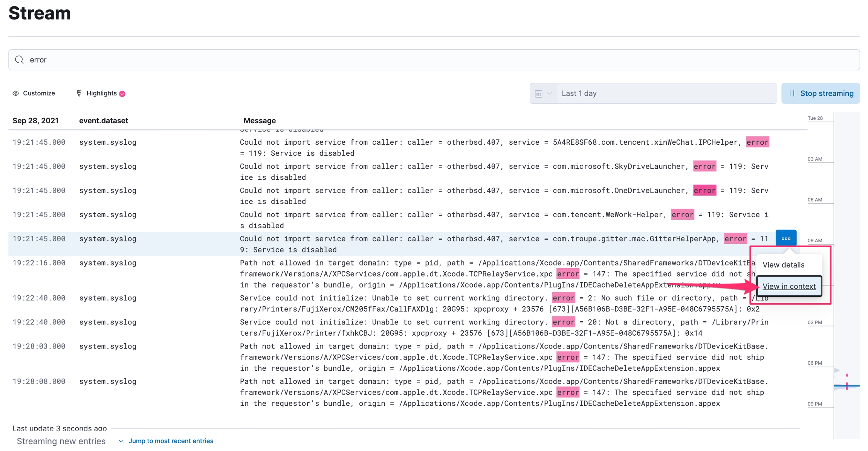Jump to most recent entries
Screen dimensions: 868x451
coord(171,441)
